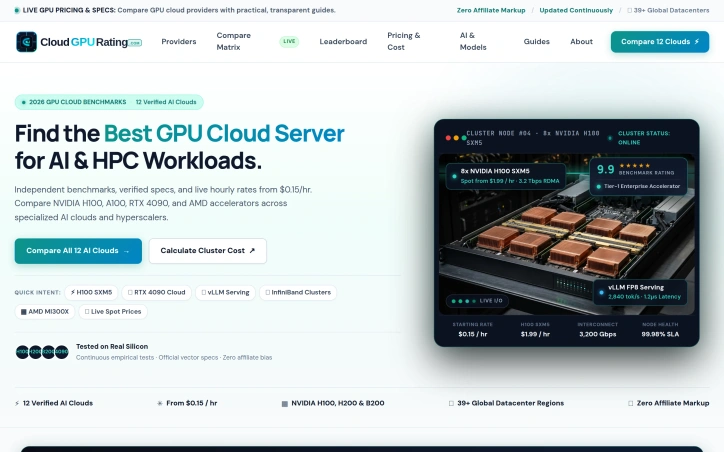Select the RTX 4090 Cloud chip
Image resolution: width=724 pixels, height=452 pixels.
[157, 292]
